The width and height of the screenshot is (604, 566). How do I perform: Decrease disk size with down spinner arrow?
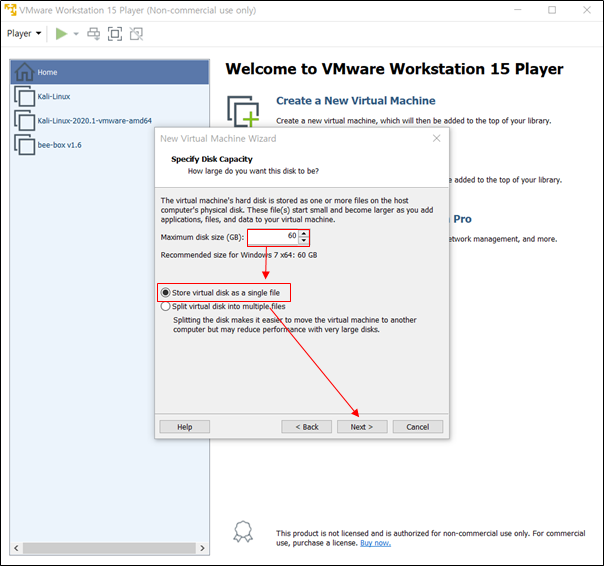click(x=304, y=241)
